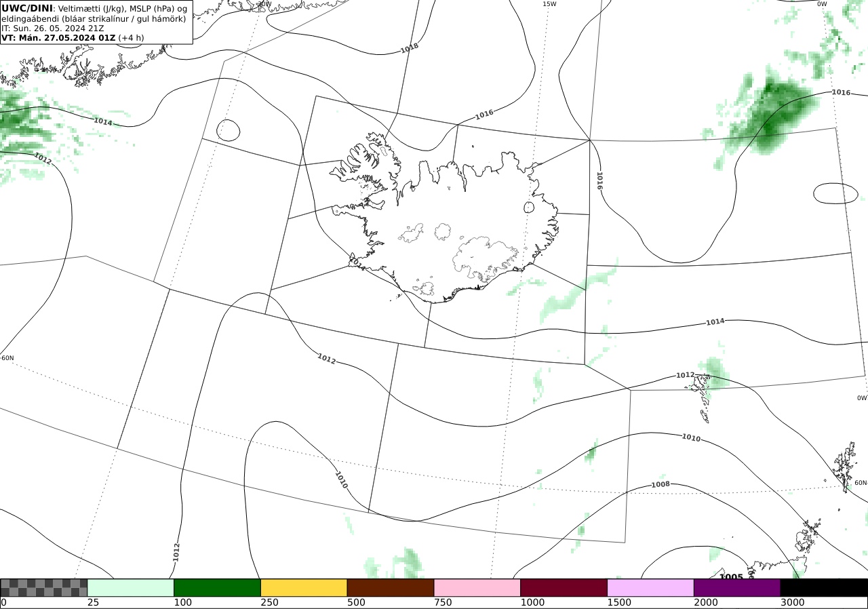Choose the light violet 1500–2000 legend swatch

click(651, 587)
